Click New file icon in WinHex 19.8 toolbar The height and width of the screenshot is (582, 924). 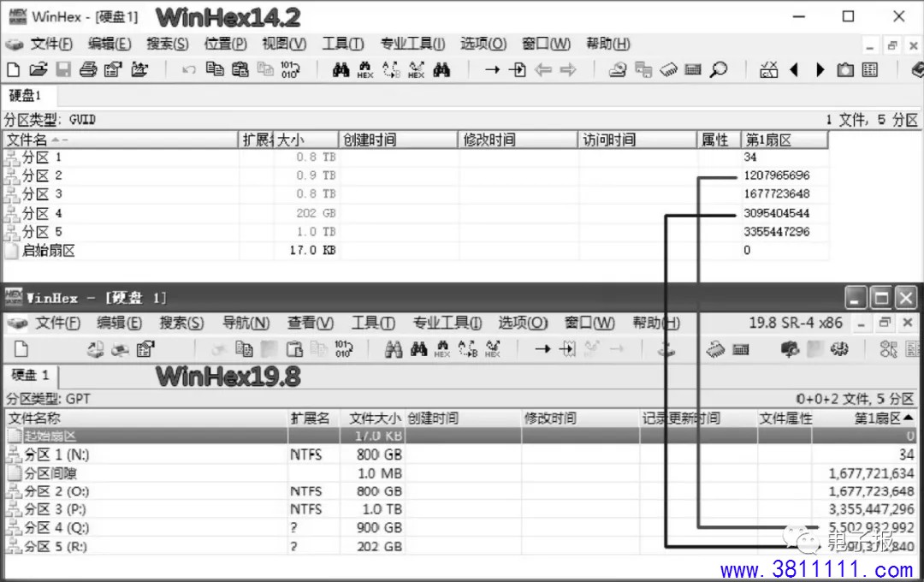coord(21,349)
